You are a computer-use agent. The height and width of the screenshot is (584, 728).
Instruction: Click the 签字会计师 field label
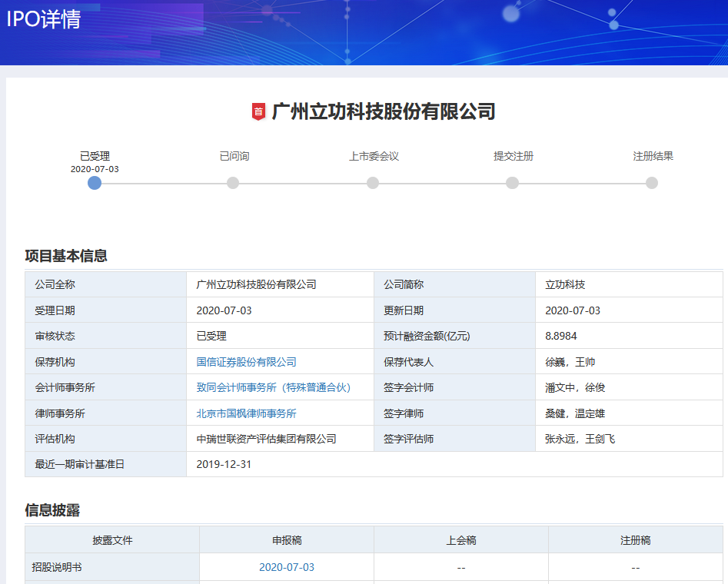tap(408, 387)
